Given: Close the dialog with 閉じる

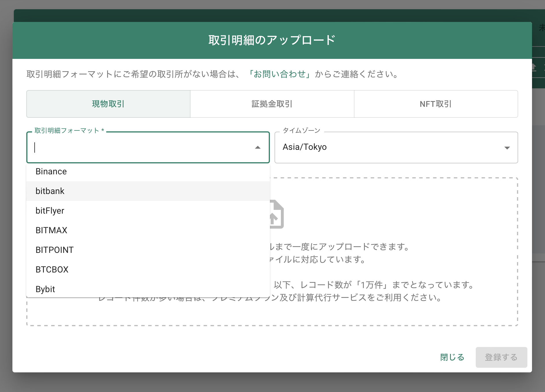Looking at the screenshot, I should tap(452, 357).
